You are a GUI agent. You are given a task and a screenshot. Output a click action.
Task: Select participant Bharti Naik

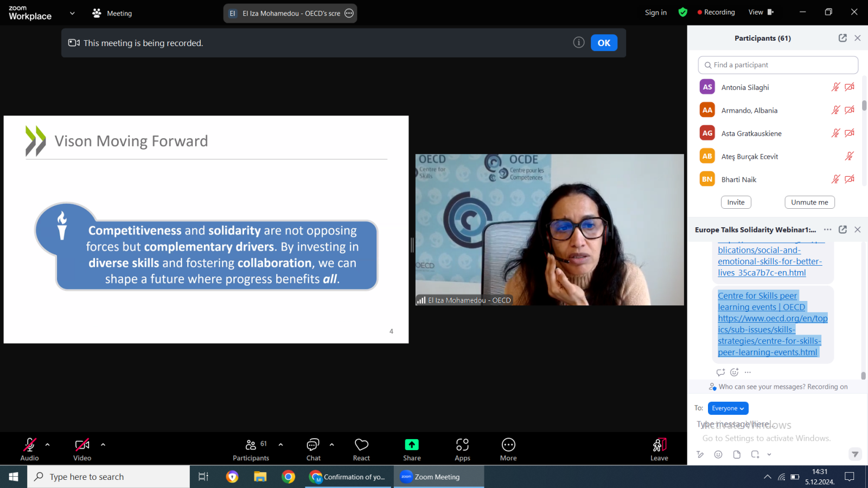(x=778, y=179)
